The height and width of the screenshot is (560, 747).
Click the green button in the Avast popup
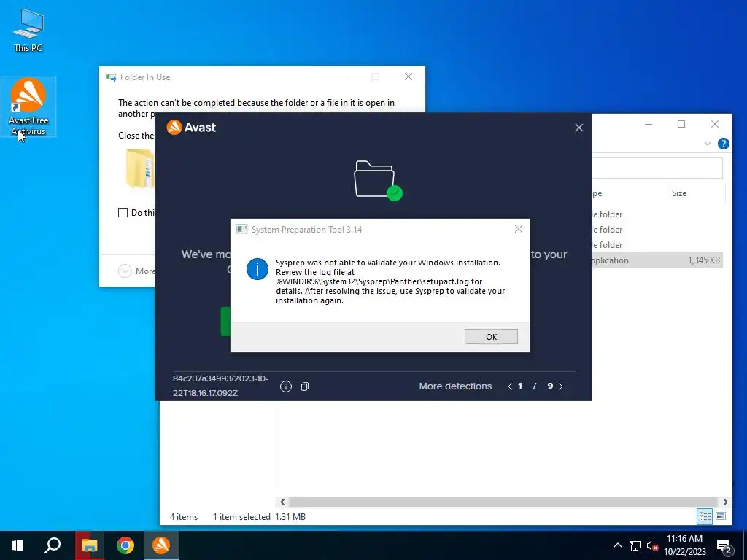click(x=226, y=322)
